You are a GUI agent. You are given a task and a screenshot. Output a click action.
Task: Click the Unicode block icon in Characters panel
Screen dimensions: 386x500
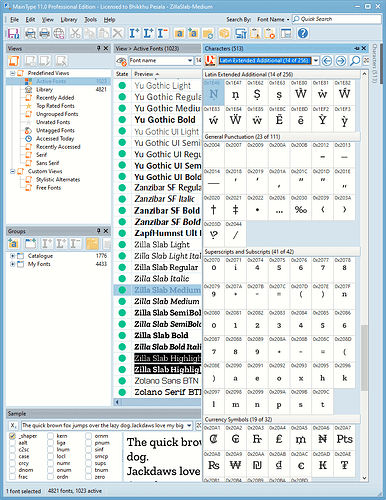pyautogui.click(x=210, y=61)
